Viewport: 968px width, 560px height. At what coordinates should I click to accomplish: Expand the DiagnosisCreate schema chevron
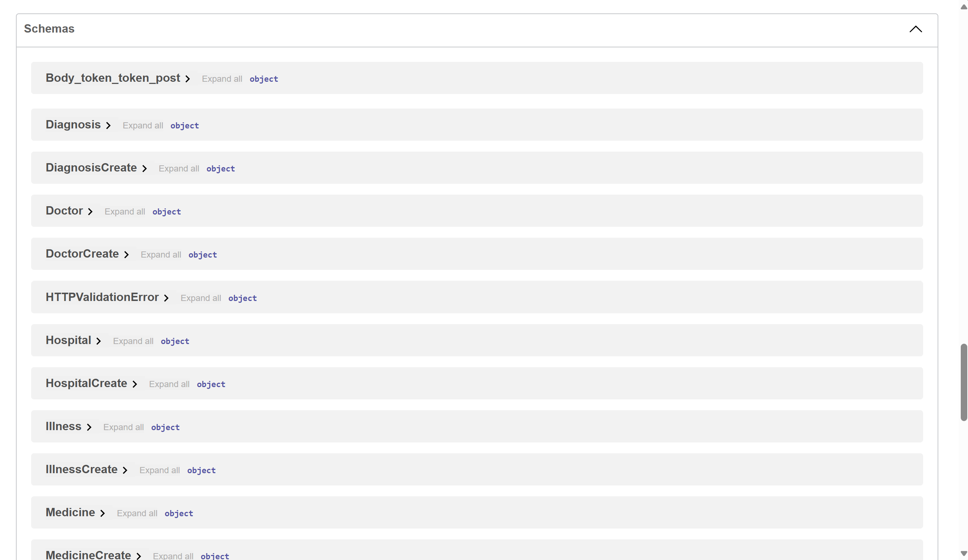[x=144, y=169]
